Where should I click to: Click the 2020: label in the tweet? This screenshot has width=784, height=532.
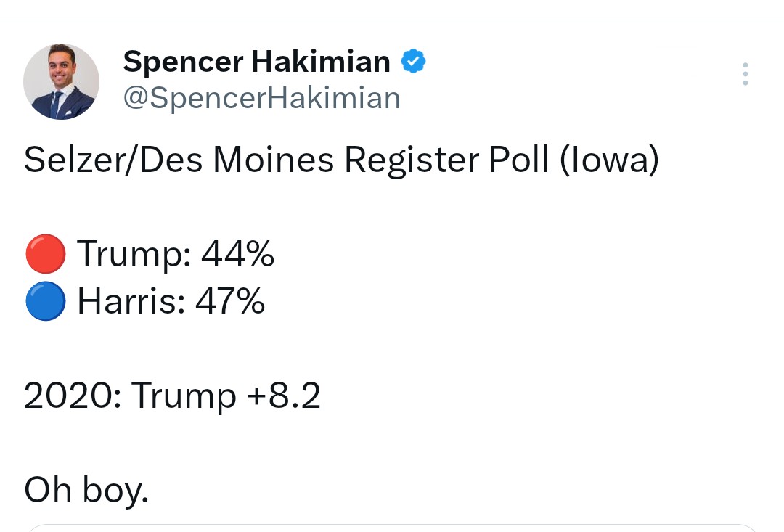[x=71, y=396]
